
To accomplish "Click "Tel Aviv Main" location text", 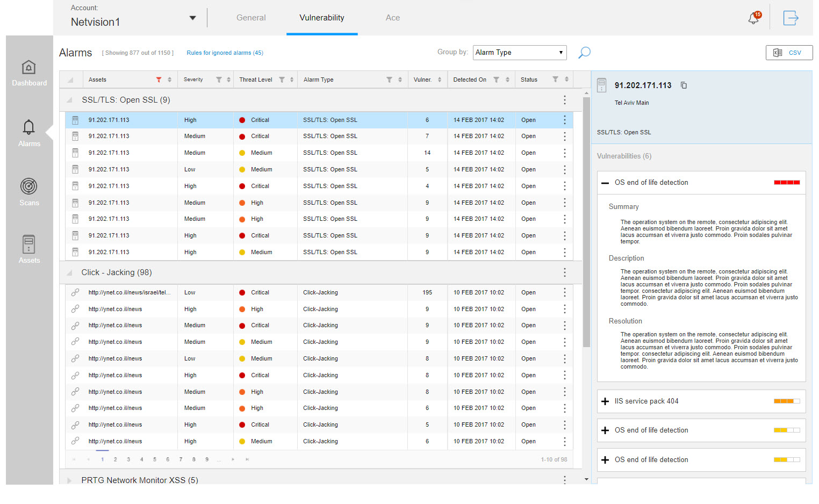I will click(x=631, y=103).
